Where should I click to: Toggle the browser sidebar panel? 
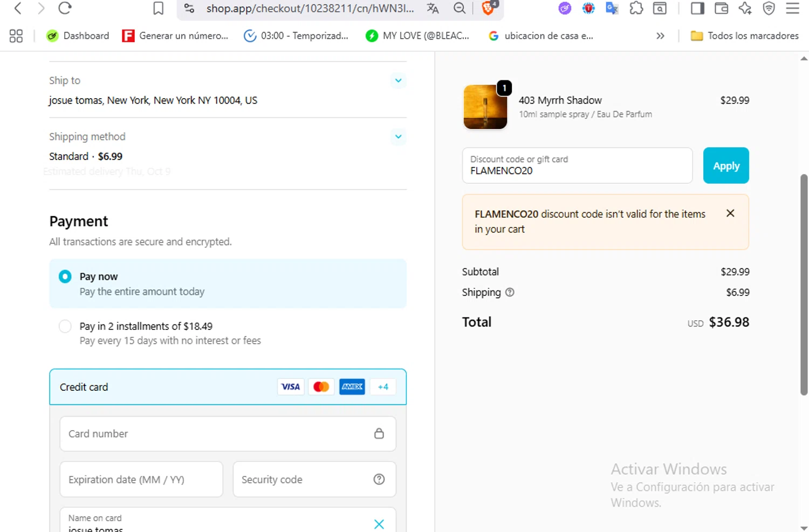pos(697,8)
